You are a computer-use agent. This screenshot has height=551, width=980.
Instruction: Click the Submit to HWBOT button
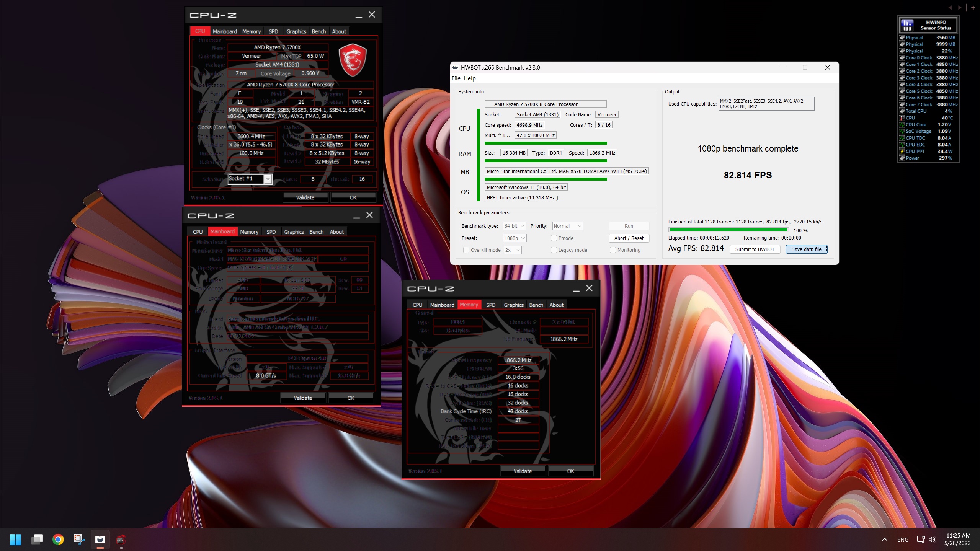[x=755, y=249]
